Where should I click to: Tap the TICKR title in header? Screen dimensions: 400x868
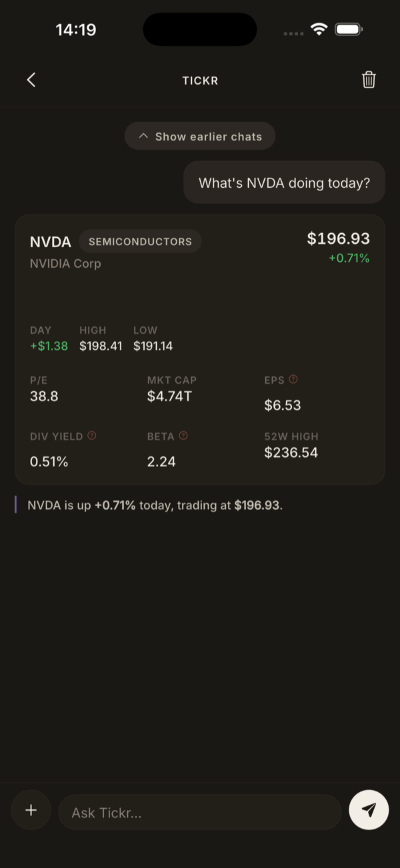[x=200, y=81]
